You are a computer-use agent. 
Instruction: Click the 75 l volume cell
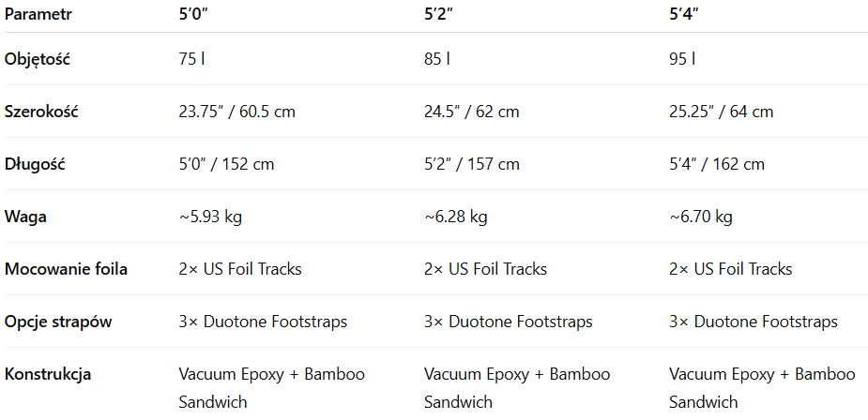191,59
